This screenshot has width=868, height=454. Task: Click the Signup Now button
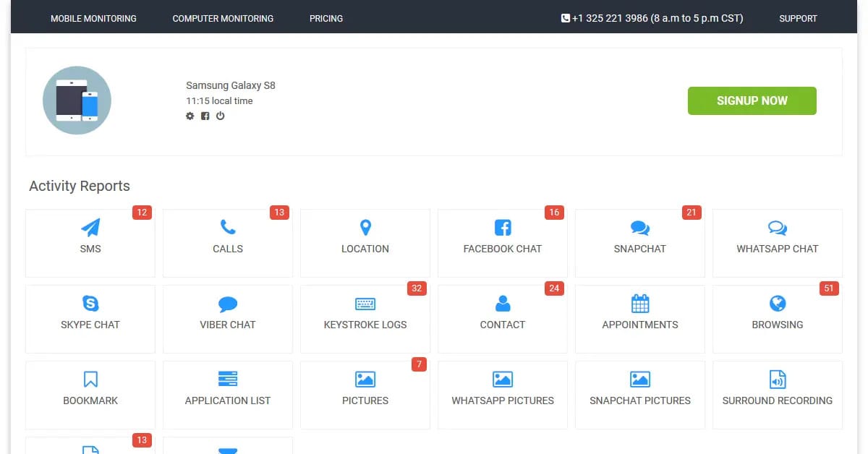coord(752,101)
